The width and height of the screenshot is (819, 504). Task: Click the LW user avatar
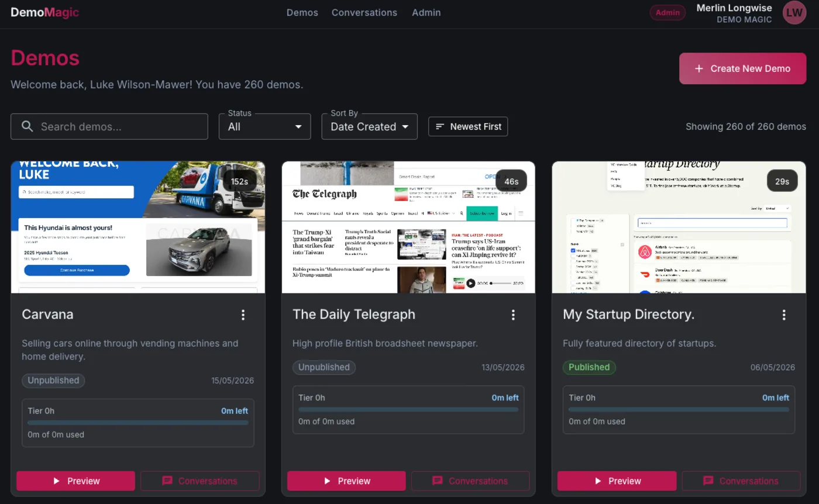[x=794, y=12]
